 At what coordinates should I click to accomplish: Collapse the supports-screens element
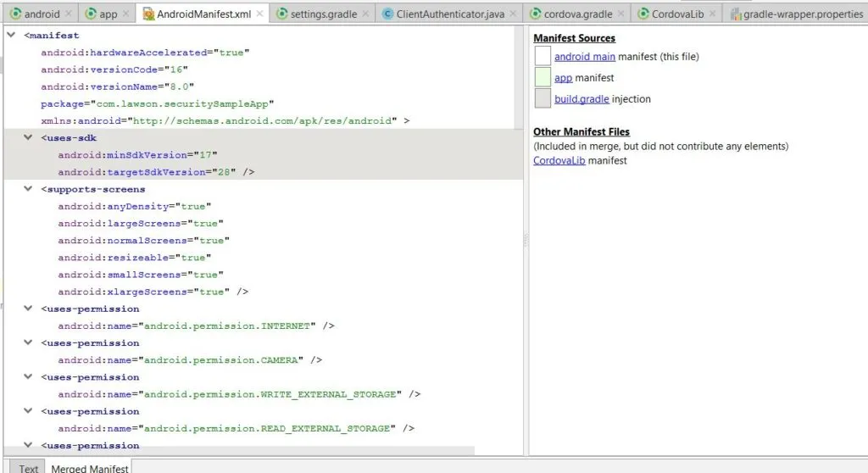29,189
